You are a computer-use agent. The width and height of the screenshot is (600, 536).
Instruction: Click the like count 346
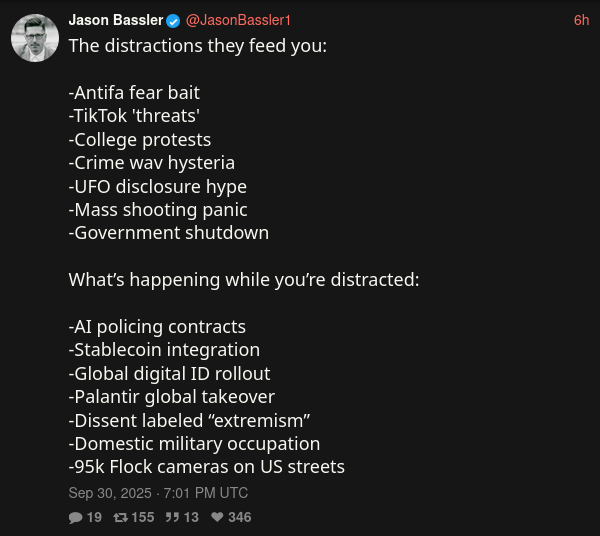[x=239, y=517]
